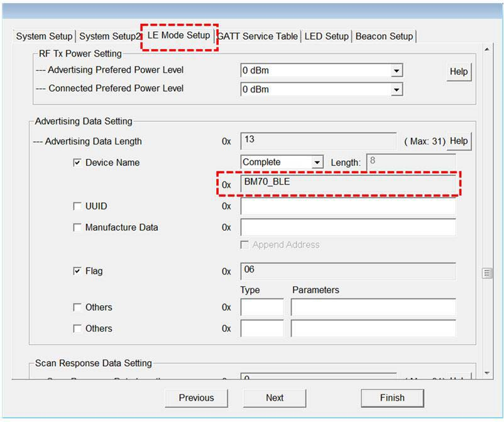The image size is (504, 422).
Task: Enable the UUID checkbox
Action: tap(77, 207)
